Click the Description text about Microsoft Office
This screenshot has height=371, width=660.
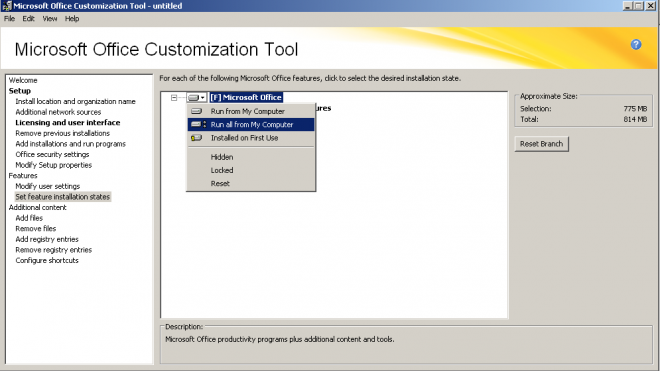pos(279,339)
